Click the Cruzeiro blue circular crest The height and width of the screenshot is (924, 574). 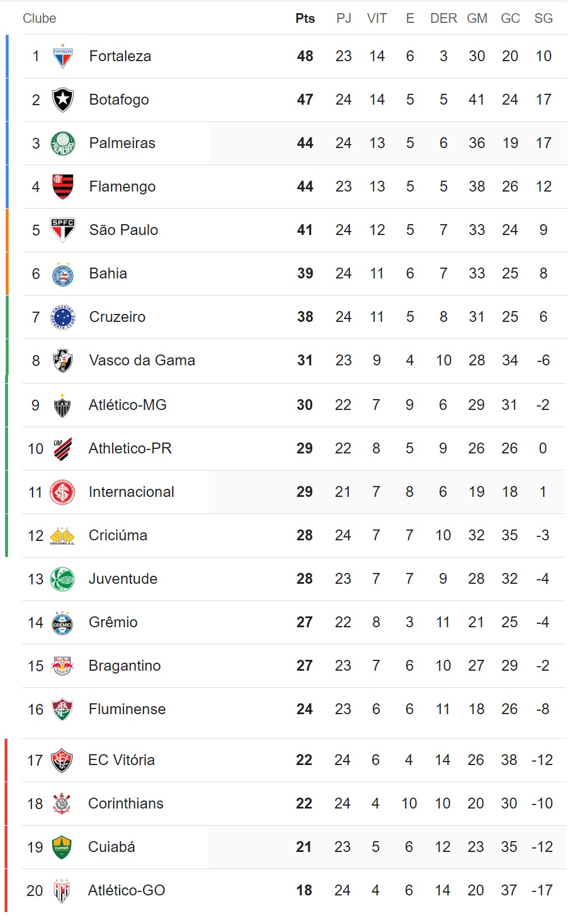click(63, 317)
